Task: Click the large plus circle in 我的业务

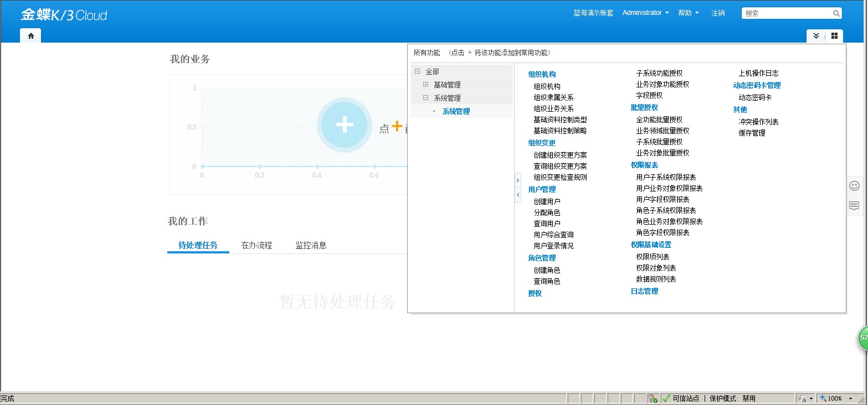Action: pyautogui.click(x=345, y=125)
